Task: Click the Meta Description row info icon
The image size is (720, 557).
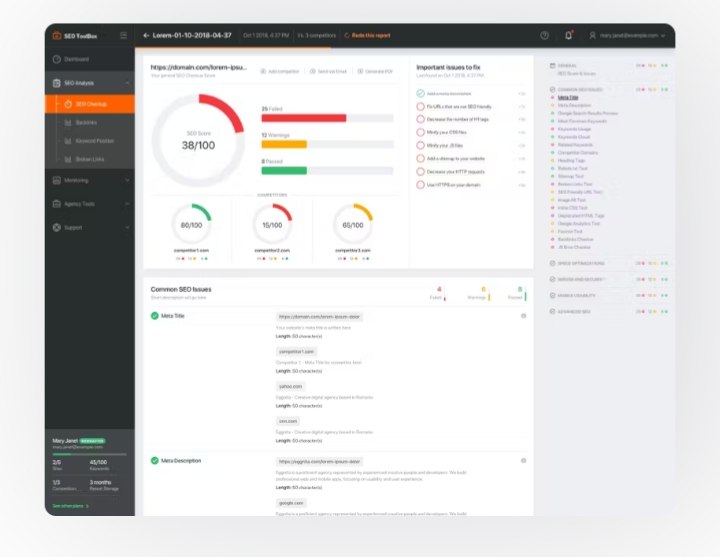Action: [523, 461]
